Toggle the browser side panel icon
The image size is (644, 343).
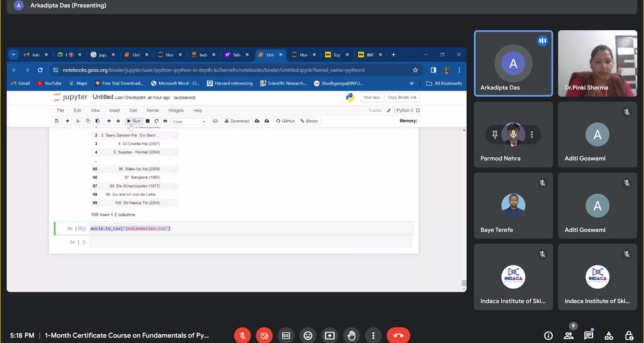click(433, 70)
